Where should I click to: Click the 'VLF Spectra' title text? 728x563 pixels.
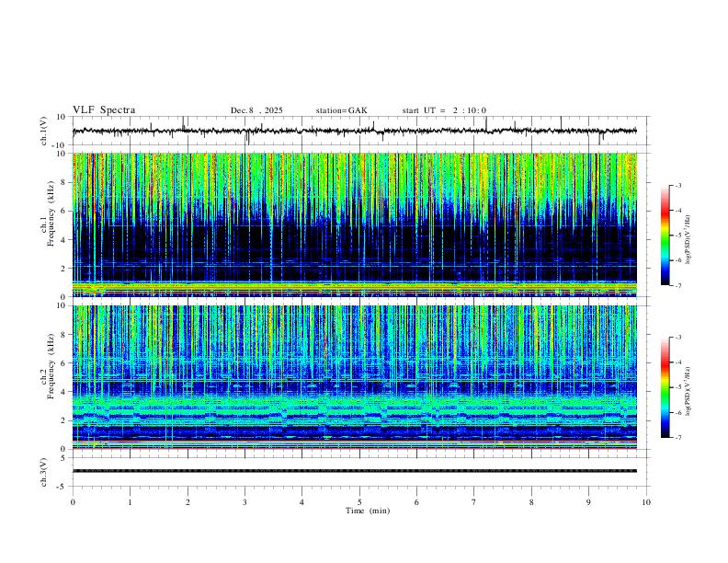104,110
